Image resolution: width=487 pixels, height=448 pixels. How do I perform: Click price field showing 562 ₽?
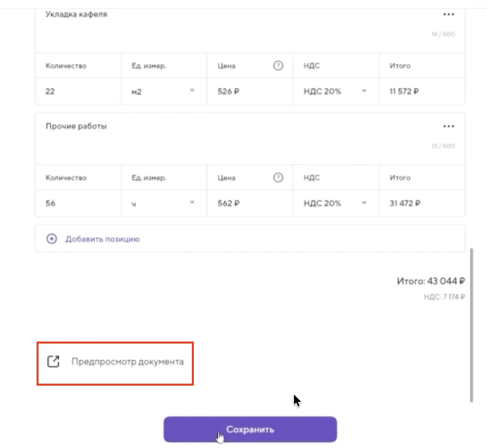pos(249,203)
